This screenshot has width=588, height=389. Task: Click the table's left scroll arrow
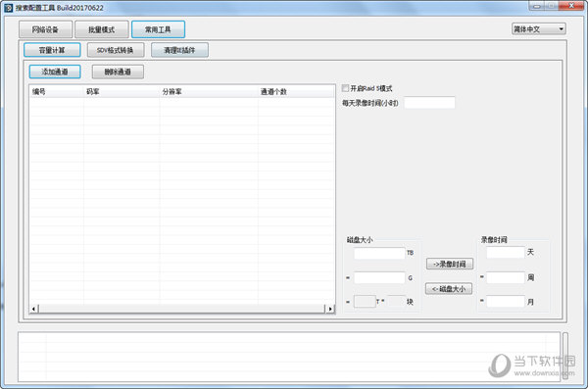[x=33, y=309]
